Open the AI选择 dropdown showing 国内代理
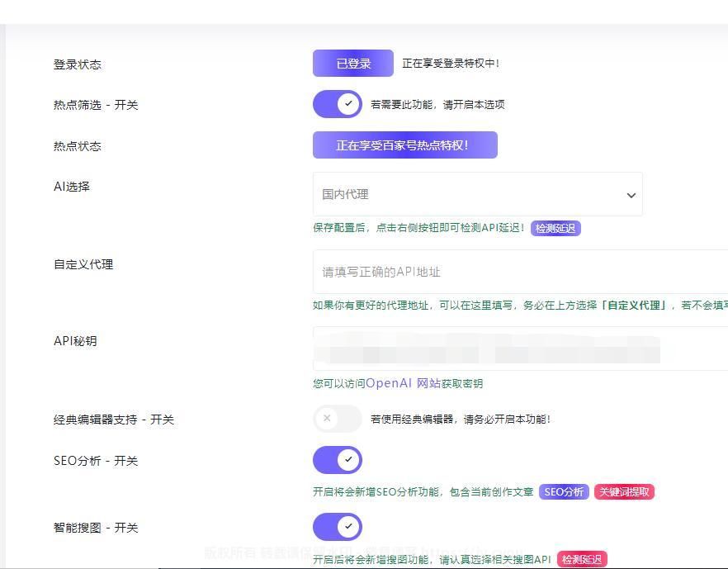Image resolution: width=728 pixels, height=569 pixels. point(477,195)
